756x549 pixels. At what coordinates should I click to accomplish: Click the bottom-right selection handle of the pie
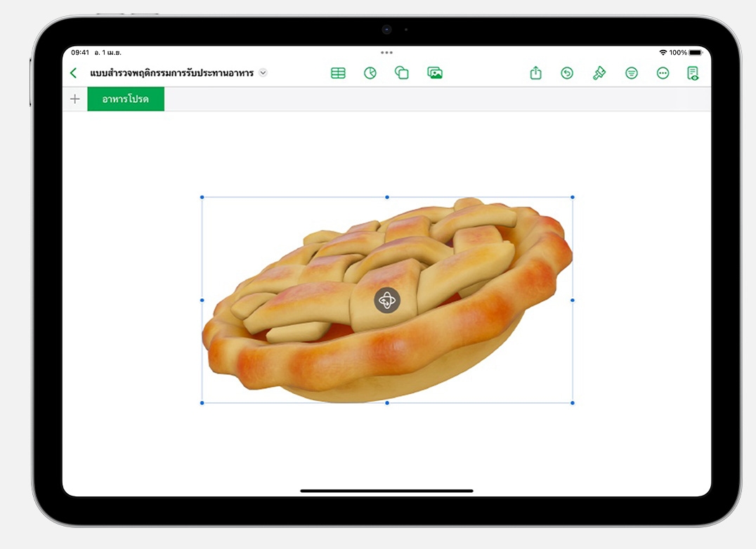[573, 403]
